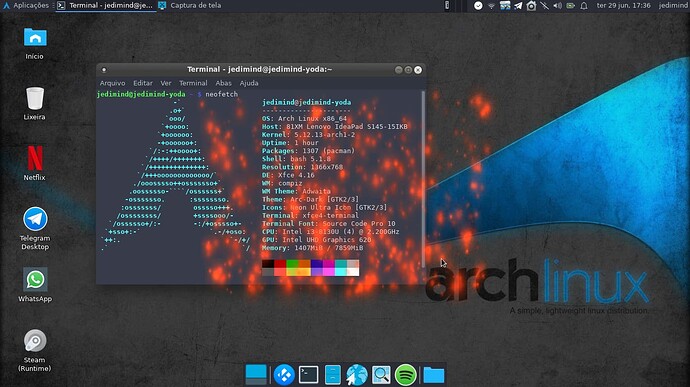Open the file manager cabinet dock icon
The image size is (690, 387).
(x=333, y=375)
